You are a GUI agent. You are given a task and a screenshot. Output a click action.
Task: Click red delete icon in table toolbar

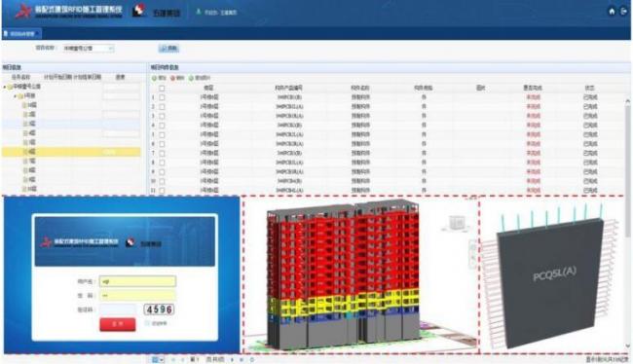tap(172, 78)
